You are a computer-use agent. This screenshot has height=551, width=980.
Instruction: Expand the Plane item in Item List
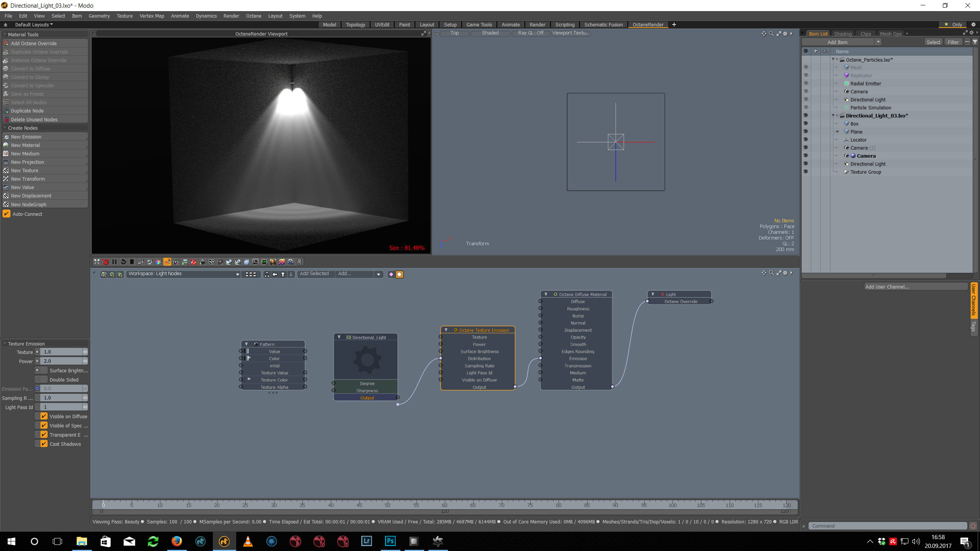click(838, 132)
